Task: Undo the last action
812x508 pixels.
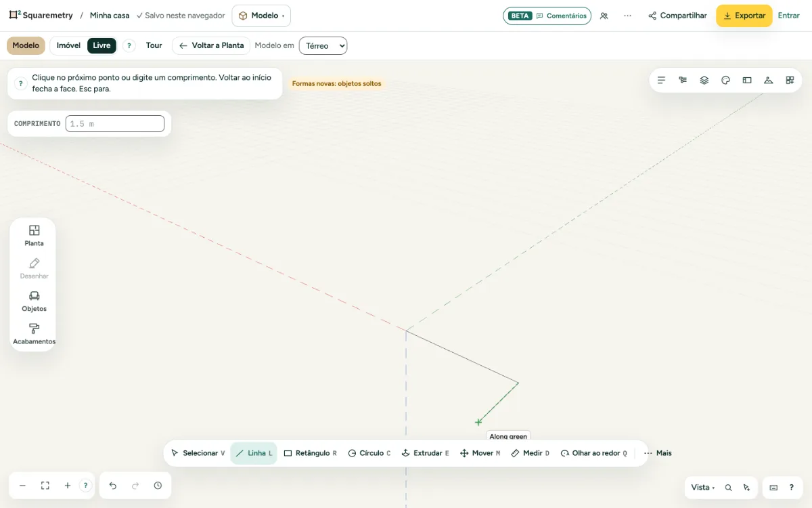Action: tap(113, 486)
